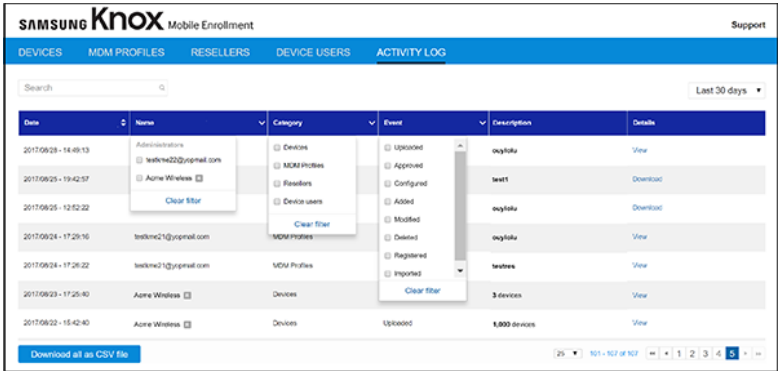Image resolution: width=780 pixels, height=372 pixels.
Task: Collapse the Category column filter dropdown
Action: pos(372,123)
